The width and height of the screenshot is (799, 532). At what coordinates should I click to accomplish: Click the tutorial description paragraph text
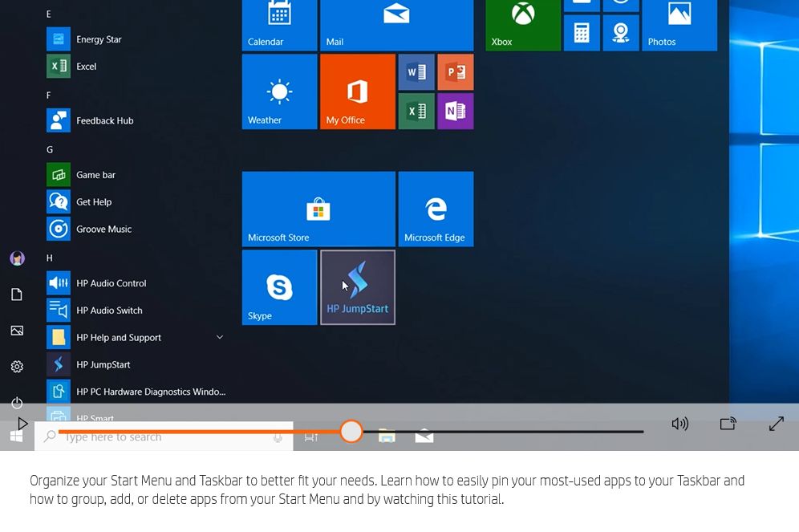tap(387, 489)
